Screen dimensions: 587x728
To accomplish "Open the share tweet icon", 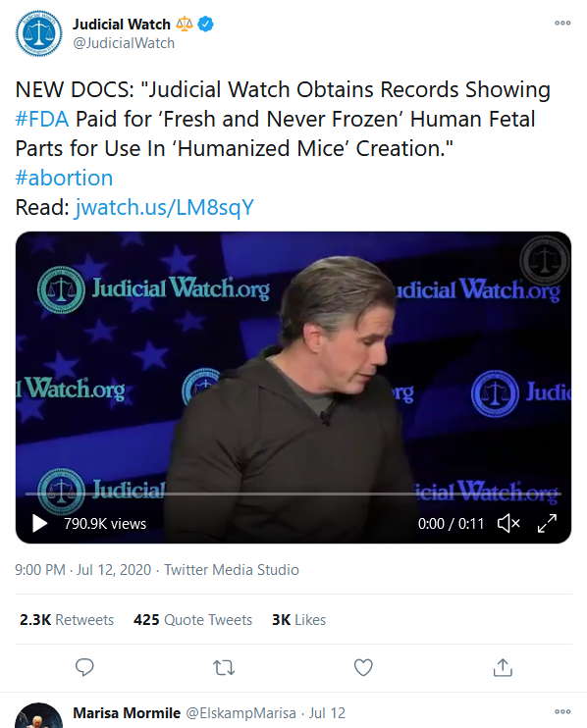I will 503,667.
